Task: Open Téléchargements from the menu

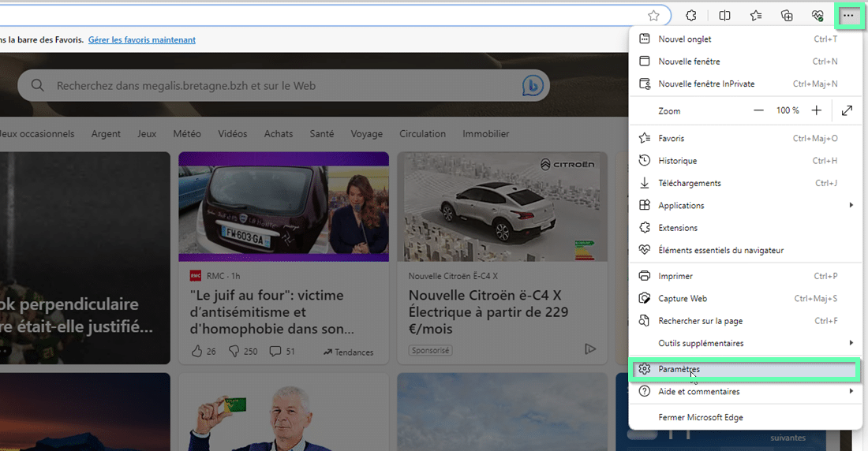Action: [x=745, y=183]
